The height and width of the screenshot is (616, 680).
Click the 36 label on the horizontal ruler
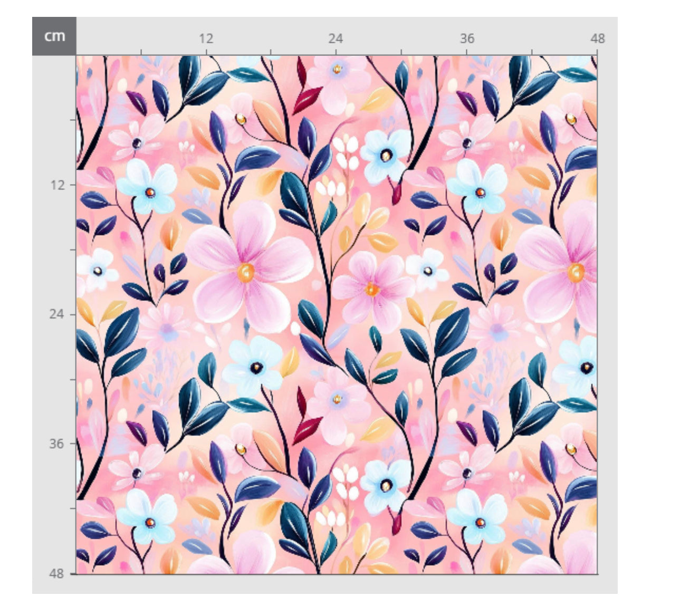(467, 38)
